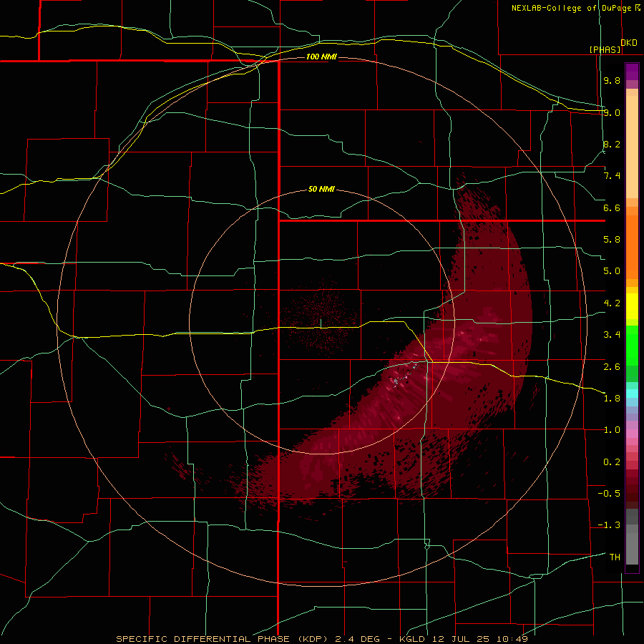Click the 100 NMI range ring label

[321, 57]
